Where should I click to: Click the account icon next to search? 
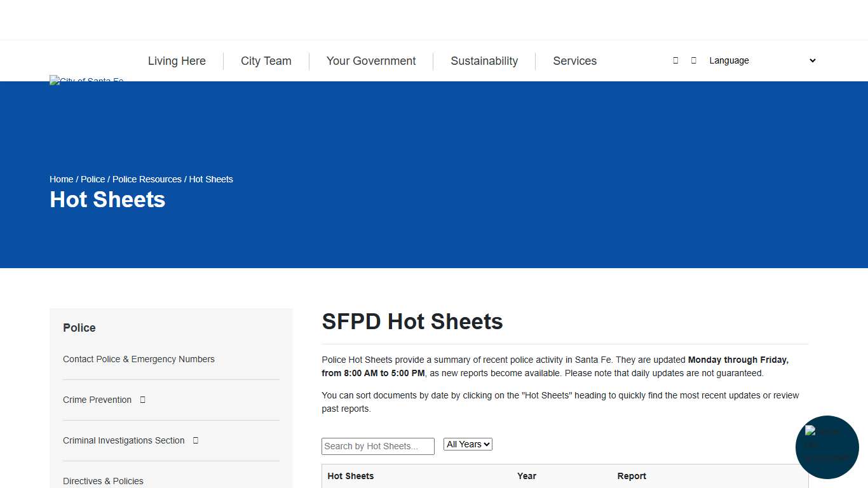pyautogui.click(x=693, y=60)
